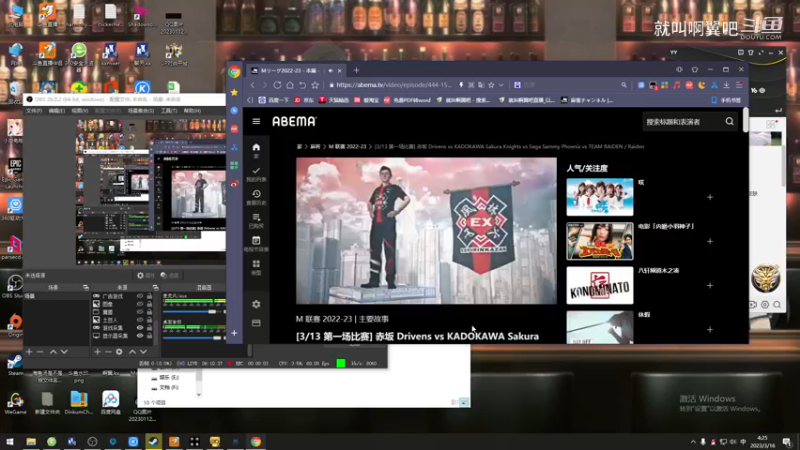This screenshot has width=800, height=450.
Task: Remove selected source with minus in OBS
Action: pyautogui.click(x=108, y=352)
